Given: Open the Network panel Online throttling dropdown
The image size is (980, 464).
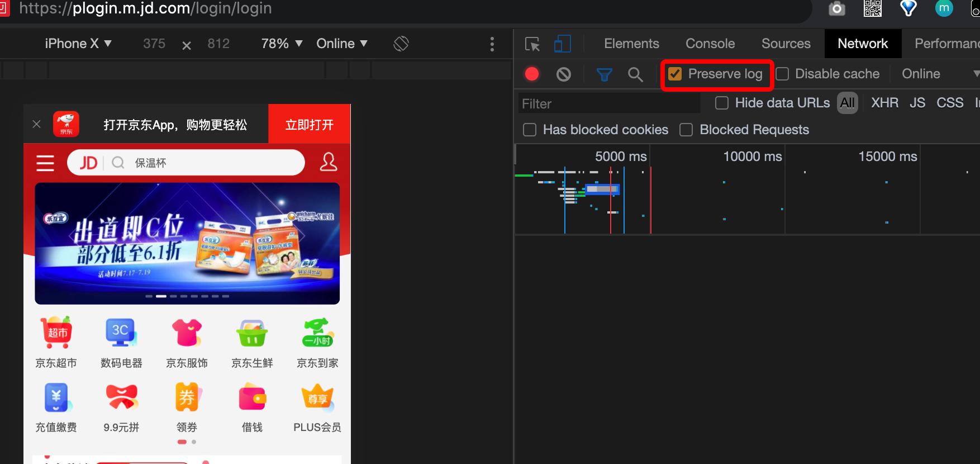Looking at the screenshot, I should pos(940,74).
